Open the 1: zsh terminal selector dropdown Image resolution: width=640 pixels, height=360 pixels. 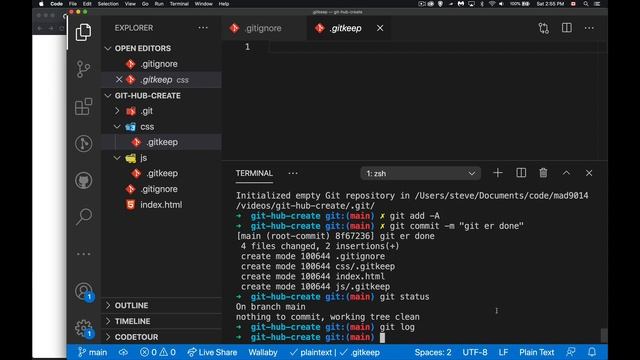[420, 173]
